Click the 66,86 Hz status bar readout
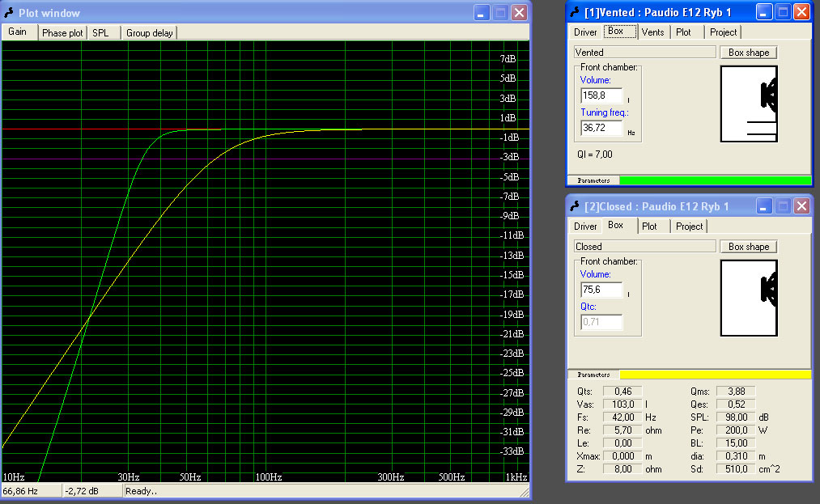Image resolution: width=820 pixels, height=504 pixels. (x=20, y=491)
